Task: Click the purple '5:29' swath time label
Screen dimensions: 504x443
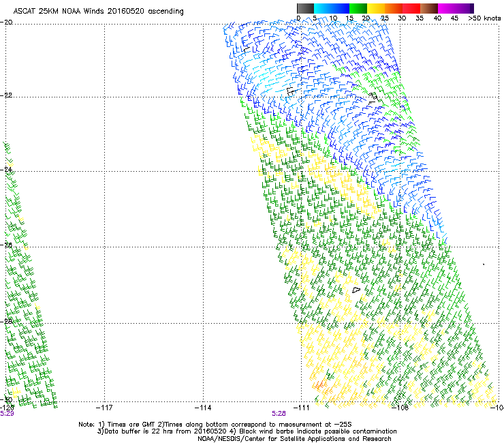Action: (7, 414)
